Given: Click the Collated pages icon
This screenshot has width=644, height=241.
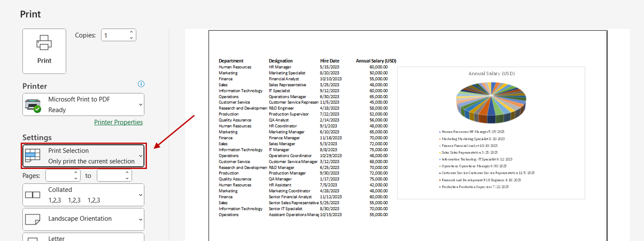Looking at the screenshot, I should pos(33,195).
